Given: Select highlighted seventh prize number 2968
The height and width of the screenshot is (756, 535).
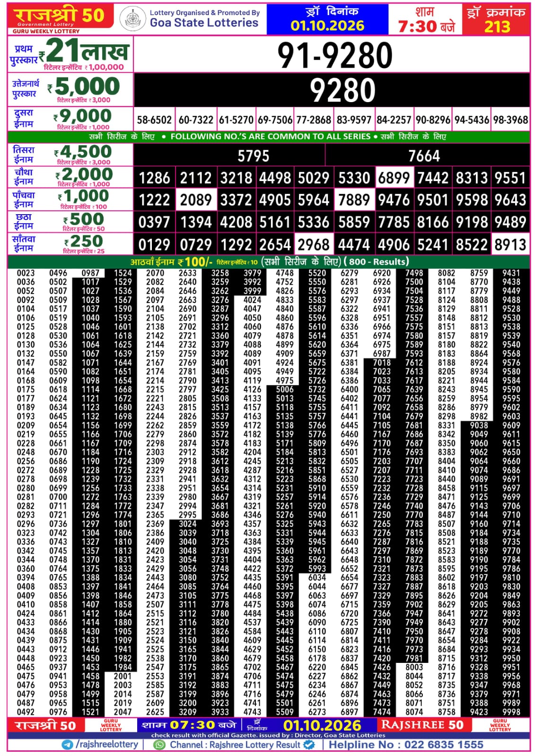Looking at the screenshot, I should pyautogui.click(x=314, y=245).
